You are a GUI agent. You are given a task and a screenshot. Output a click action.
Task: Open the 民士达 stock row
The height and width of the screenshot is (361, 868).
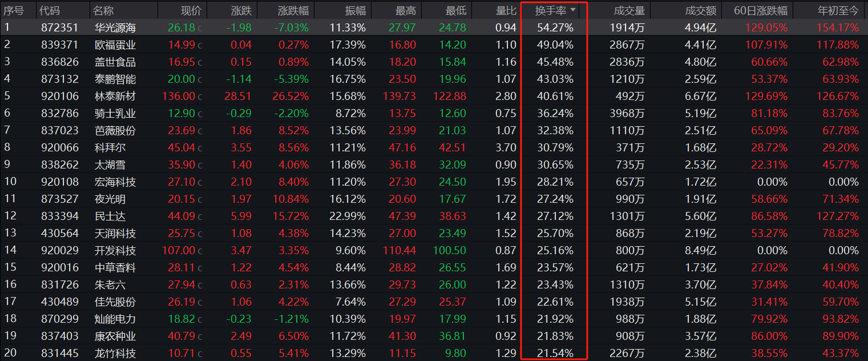110,216
